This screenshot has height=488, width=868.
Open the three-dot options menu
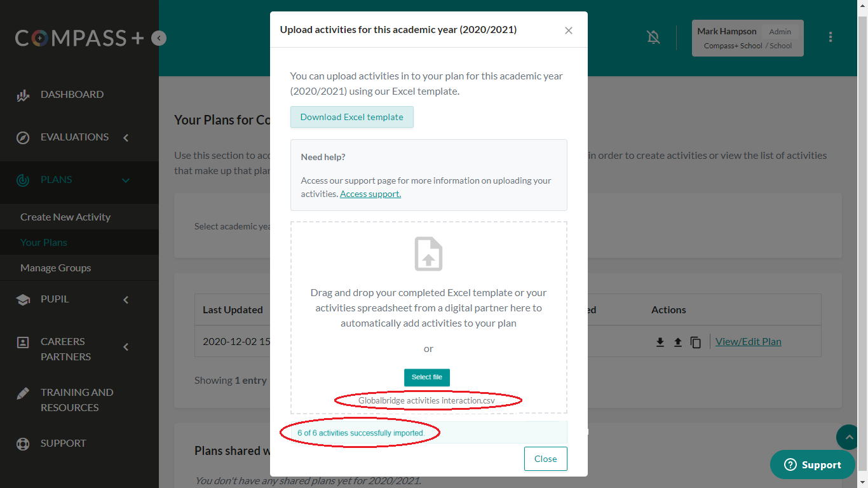[831, 37]
